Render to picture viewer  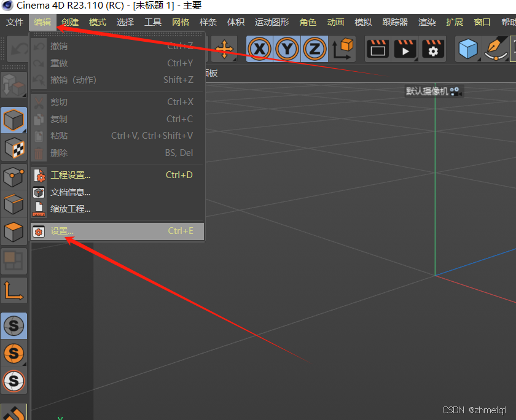click(405, 49)
